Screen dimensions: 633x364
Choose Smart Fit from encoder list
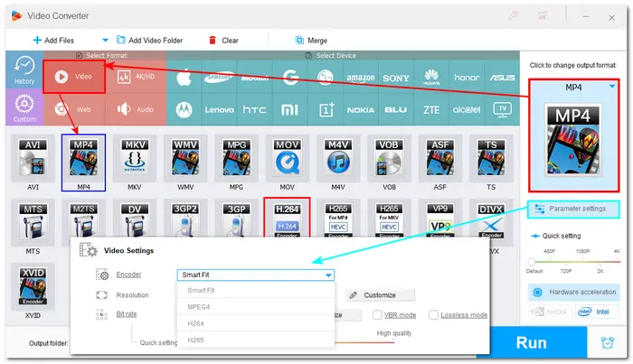pos(256,290)
